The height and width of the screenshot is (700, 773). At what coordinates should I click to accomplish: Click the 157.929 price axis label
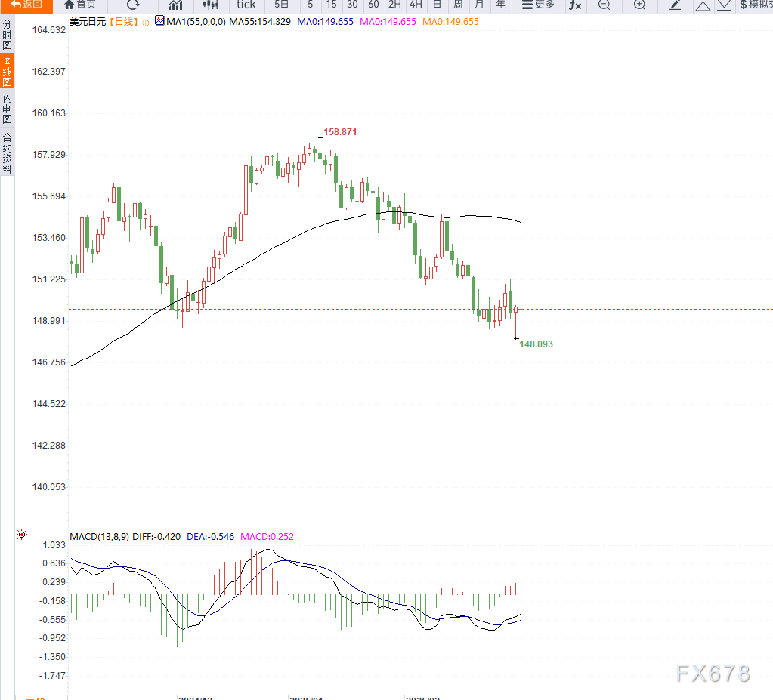coord(49,155)
